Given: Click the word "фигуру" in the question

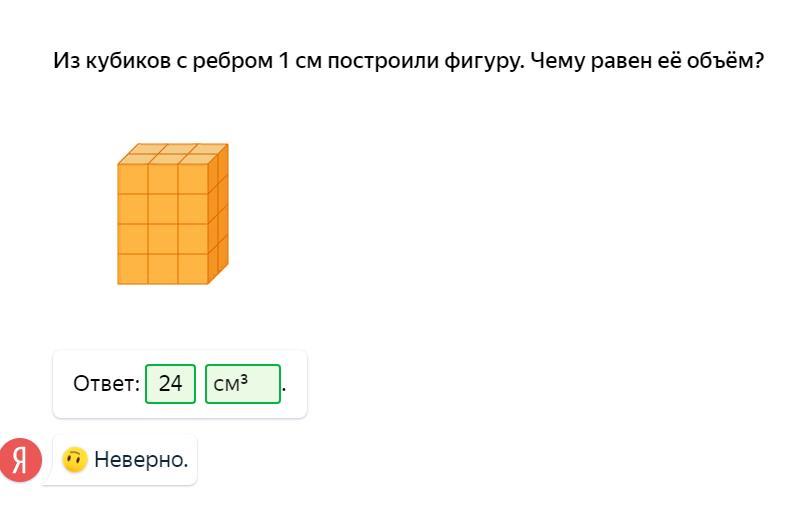Looking at the screenshot, I should (484, 61).
